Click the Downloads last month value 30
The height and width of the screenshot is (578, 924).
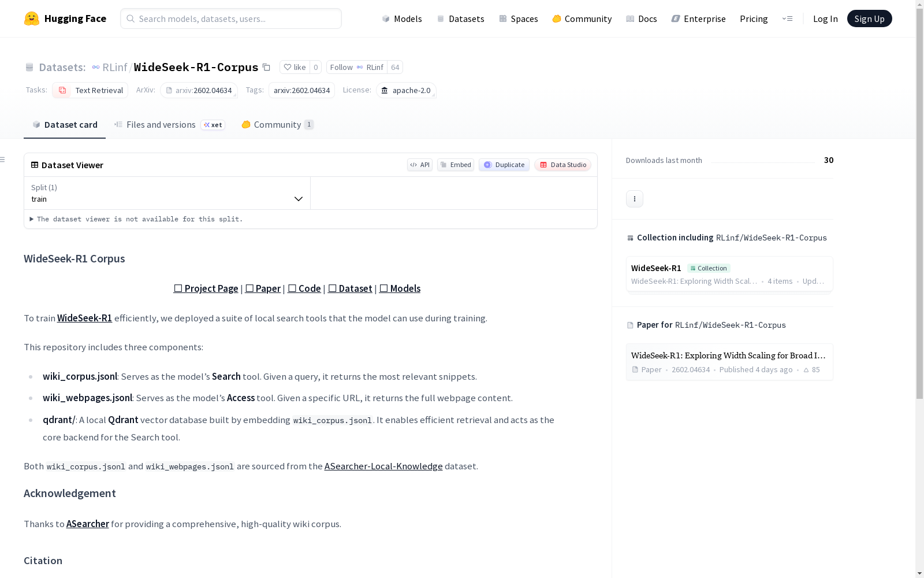[x=829, y=160]
